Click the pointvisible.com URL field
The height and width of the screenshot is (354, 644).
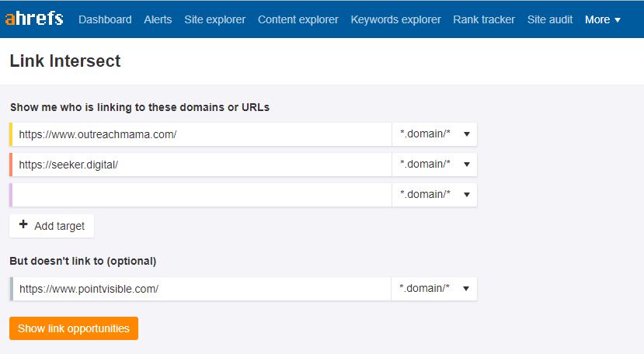click(x=200, y=289)
